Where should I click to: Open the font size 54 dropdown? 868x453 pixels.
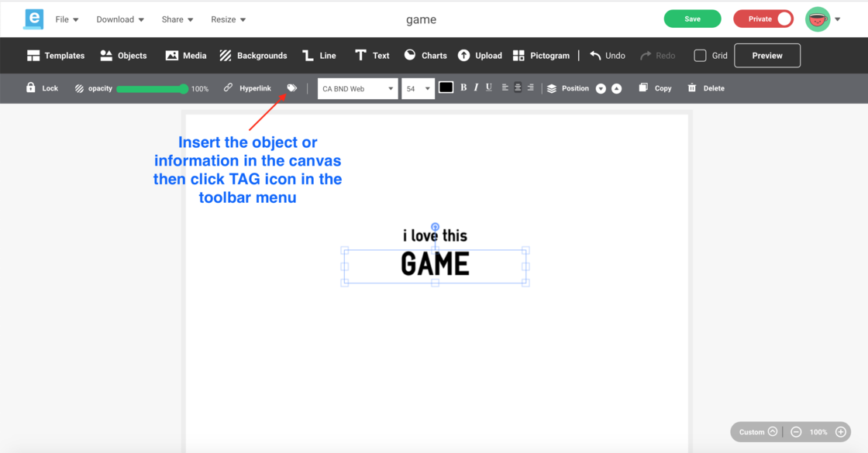418,88
